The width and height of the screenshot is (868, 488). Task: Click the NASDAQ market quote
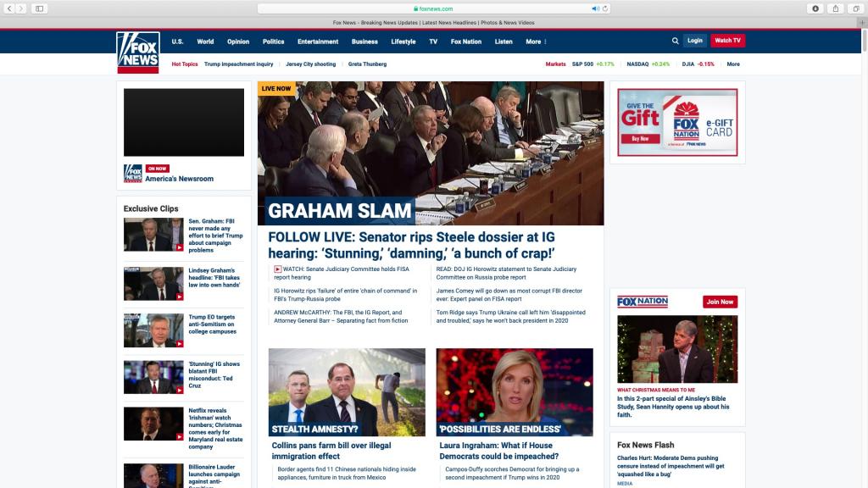tap(648, 64)
